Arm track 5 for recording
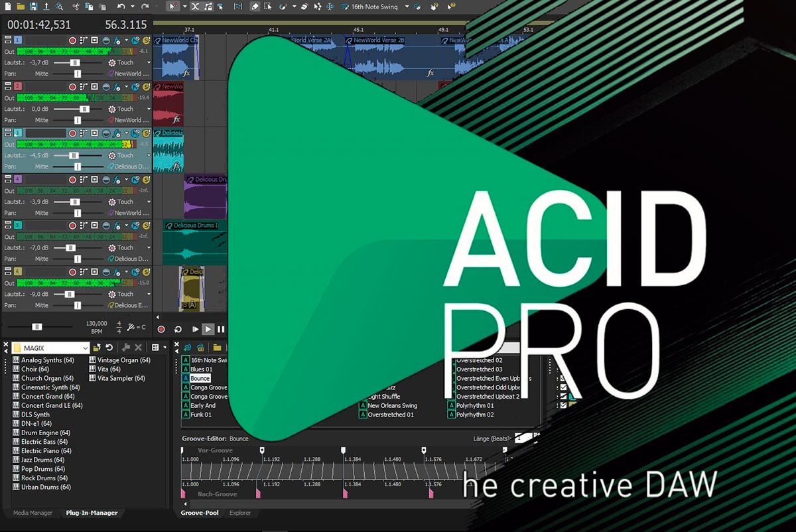The height and width of the screenshot is (532, 796). (72, 226)
